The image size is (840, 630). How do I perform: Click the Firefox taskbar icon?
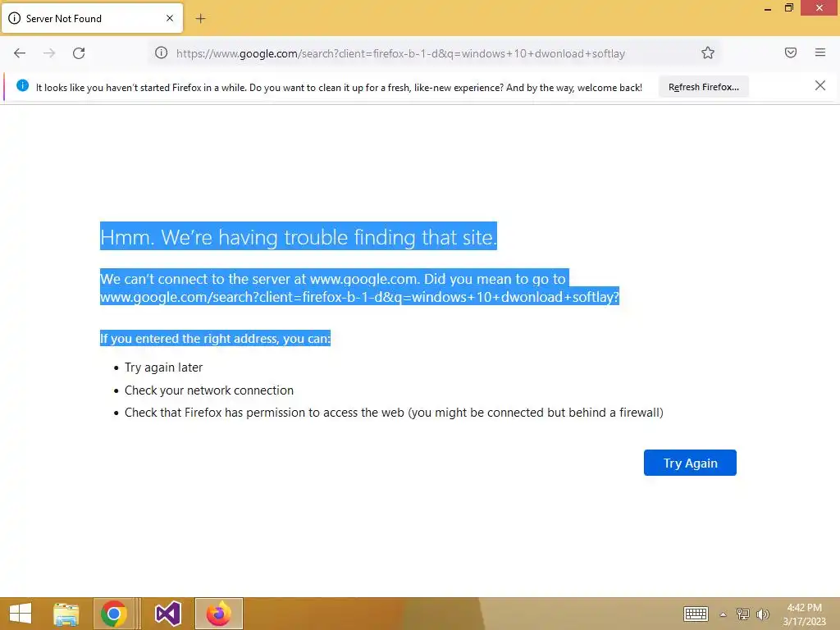click(x=218, y=614)
